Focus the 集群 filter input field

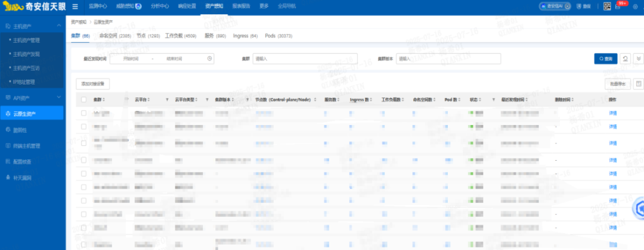tap(305, 58)
